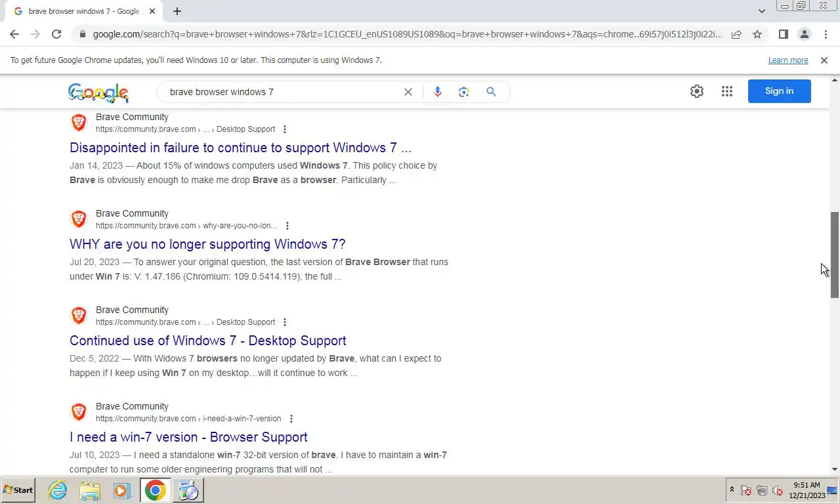Open 'Disappointed in failure to continue' result
Image resolution: width=840 pixels, height=504 pixels.
(240, 148)
